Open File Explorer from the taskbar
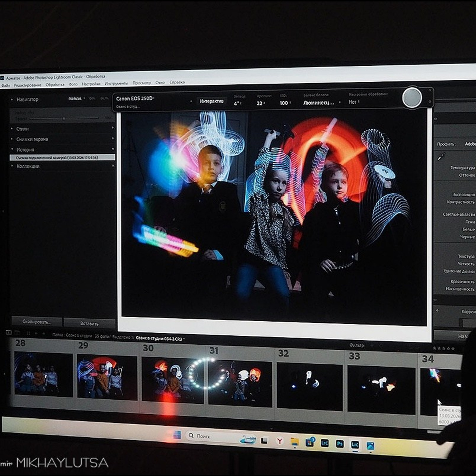Image resolution: width=476 pixels, height=476 pixels. pos(295,442)
